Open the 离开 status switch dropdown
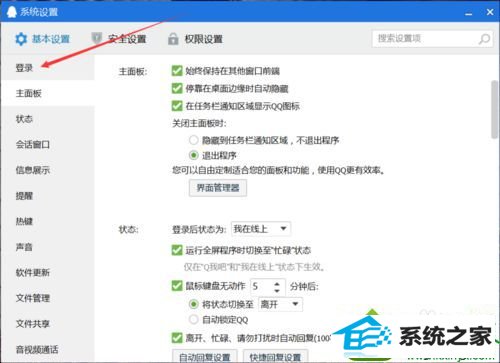This screenshot has width=500, height=363. point(280,304)
